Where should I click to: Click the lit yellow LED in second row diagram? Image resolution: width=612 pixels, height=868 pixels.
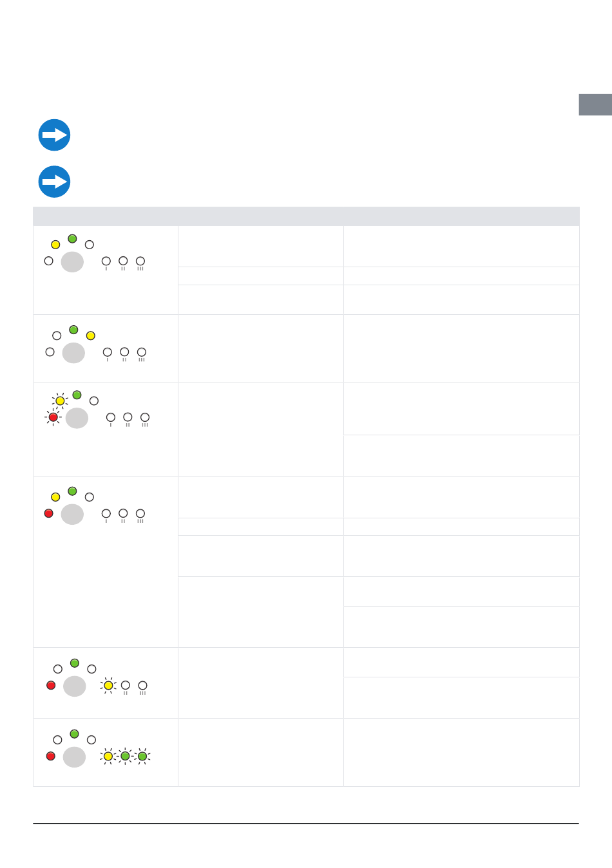pyautogui.click(x=91, y=335)
